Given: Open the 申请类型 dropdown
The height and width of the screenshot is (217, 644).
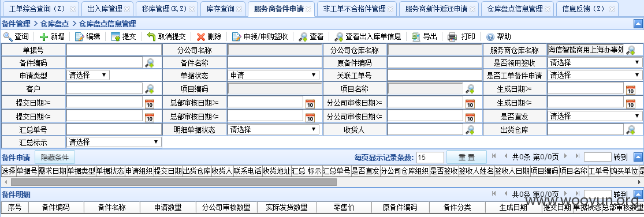Looking at the screenshot, I should click(88, 75).
